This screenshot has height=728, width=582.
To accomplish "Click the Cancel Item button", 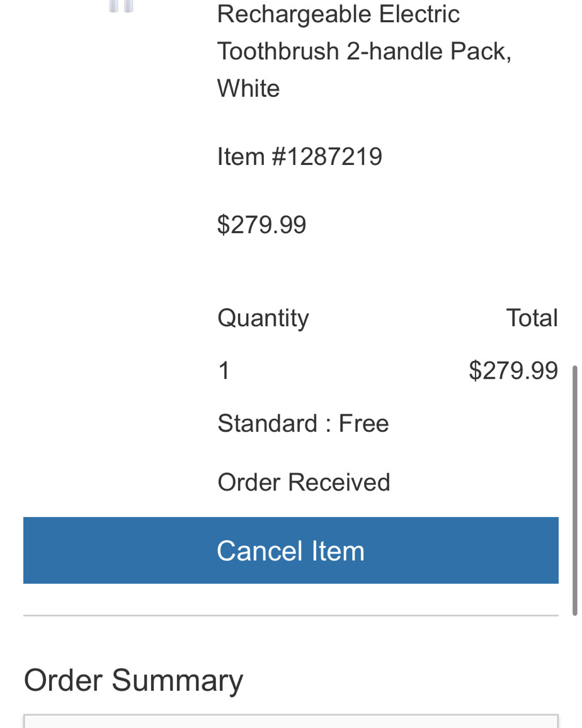I will tap(291, 550).
